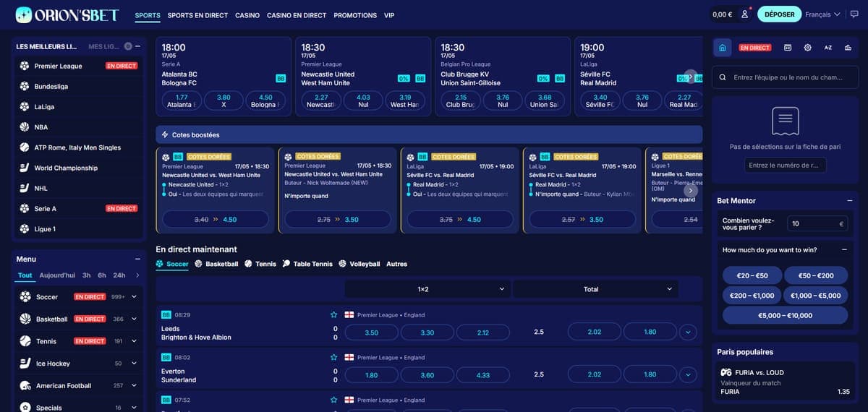This screenshot has width=868, height=412.
Task: Select the €200 – €1,000 win range
Action: pyautogui.click(x=752, y=295)
